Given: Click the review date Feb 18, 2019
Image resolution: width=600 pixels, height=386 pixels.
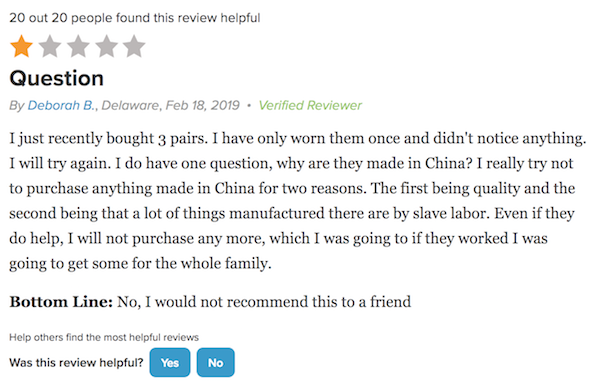Looking at the screenshot, I should tap(203, 105).
